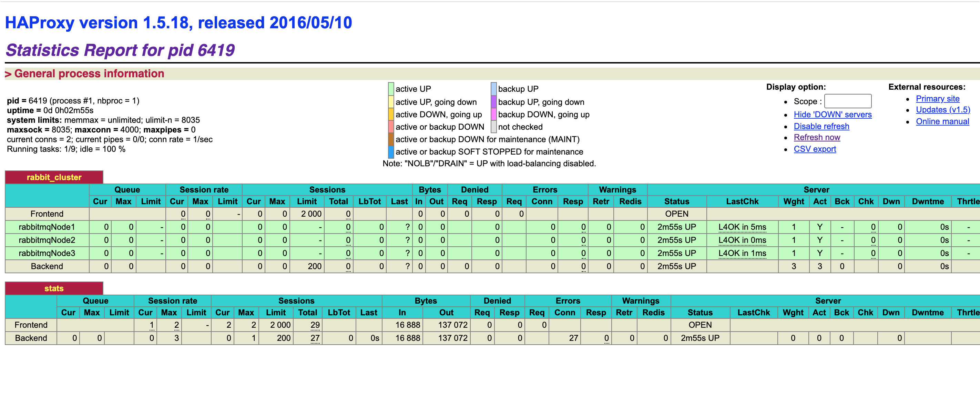Select the rabbitmqNode3 server name

pyautogui.click(x=47, y=253)
